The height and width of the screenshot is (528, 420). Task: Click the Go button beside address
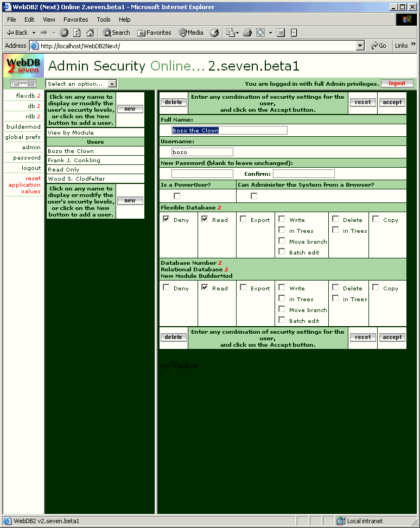(x=379, y=46)
